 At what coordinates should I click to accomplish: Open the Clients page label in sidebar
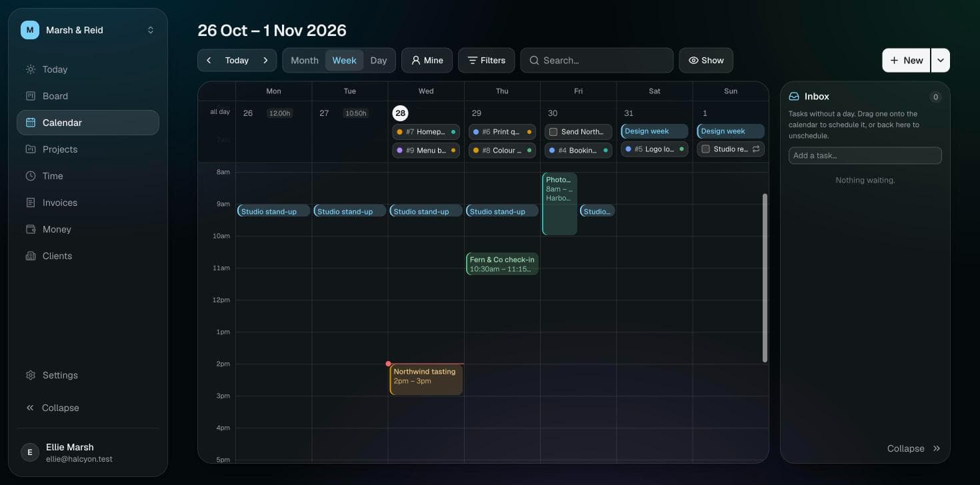pyautogui.click(x=57, y=256)
